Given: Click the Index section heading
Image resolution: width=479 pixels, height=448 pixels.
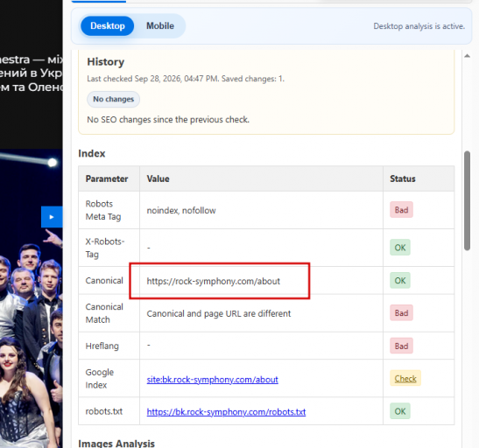Looking at the screenshot, I should 92,153.
